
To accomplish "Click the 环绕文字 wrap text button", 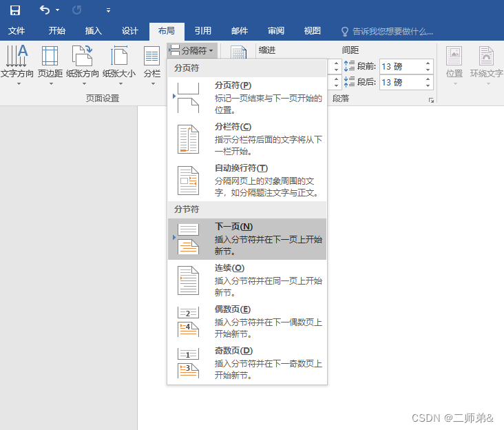I will coord(486,62).
